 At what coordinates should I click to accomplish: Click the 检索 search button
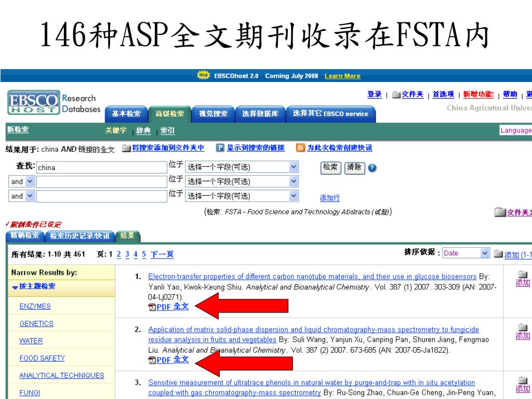point(330,168)
